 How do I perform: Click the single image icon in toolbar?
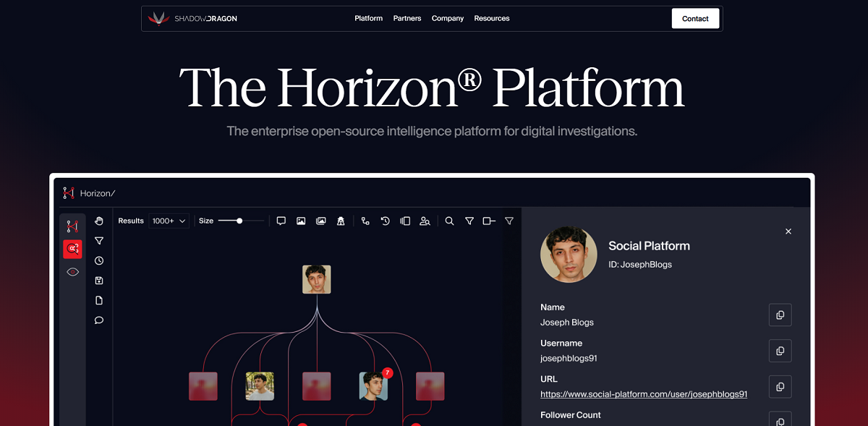(x=301, y=221)
